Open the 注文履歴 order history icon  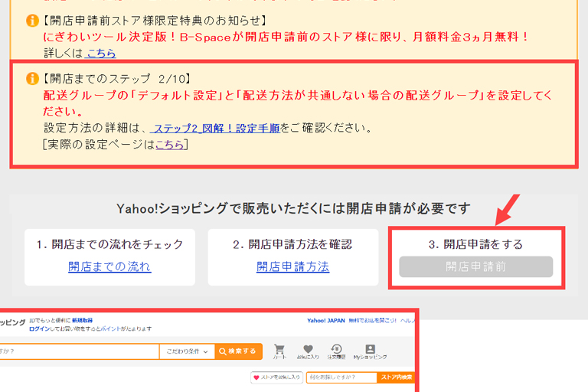tap(336, 352)
